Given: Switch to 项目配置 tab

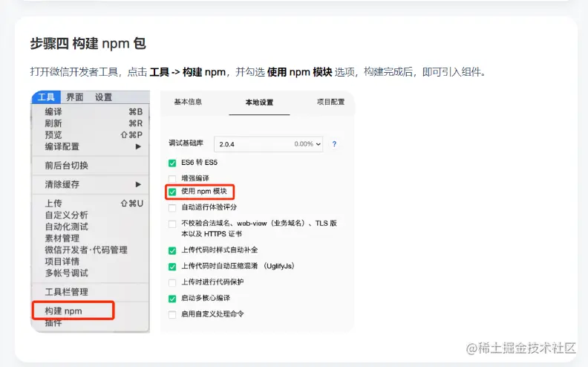Looking at the screenshot, I should tap(330, 102).
